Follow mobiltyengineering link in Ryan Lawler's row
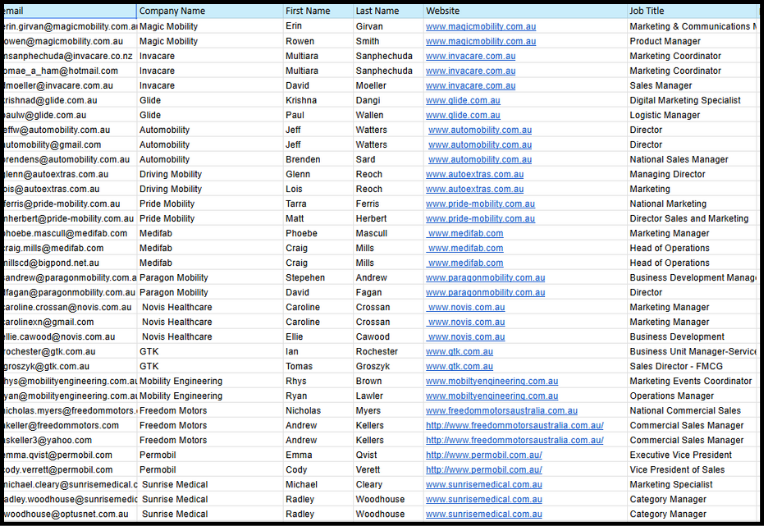The width and height of the screenshot is (765, 526). pos(492,396)
